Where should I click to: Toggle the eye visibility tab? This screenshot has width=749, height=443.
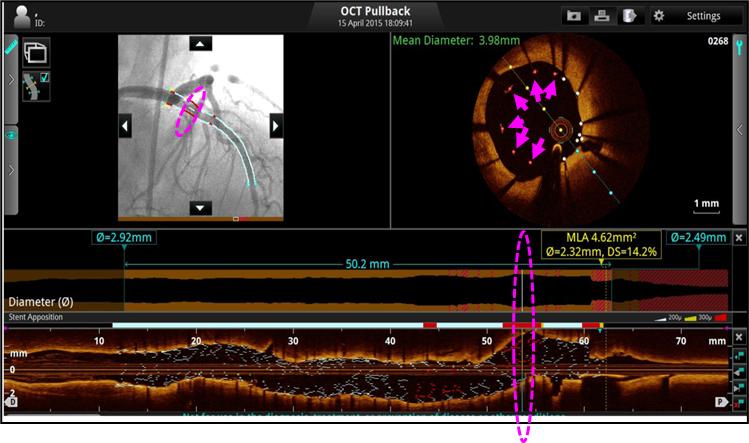[10, 134]
